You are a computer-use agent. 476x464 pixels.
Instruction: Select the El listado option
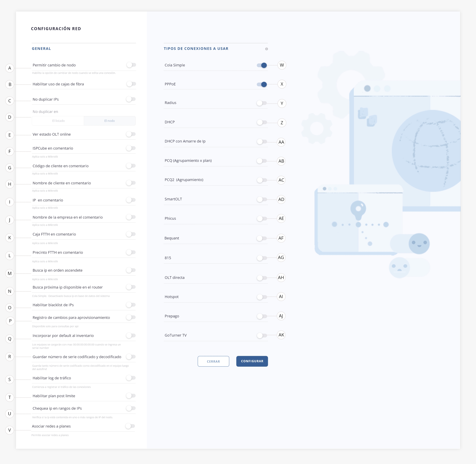tap(58, 121)
